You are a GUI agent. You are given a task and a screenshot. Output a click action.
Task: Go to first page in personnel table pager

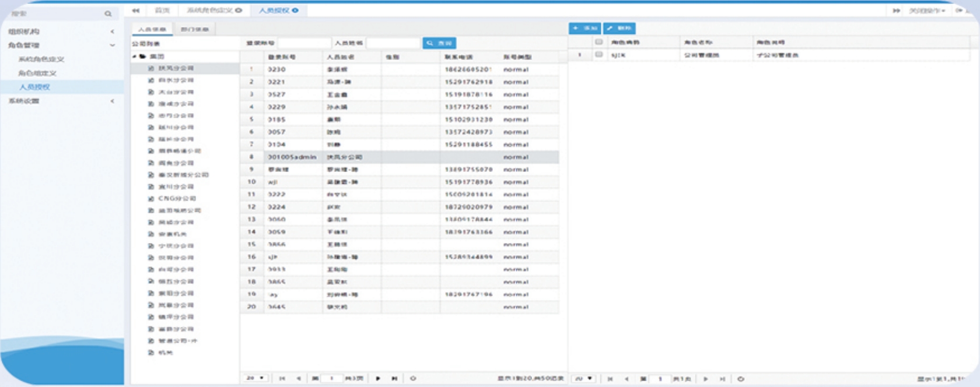click(x=282, y=378)
